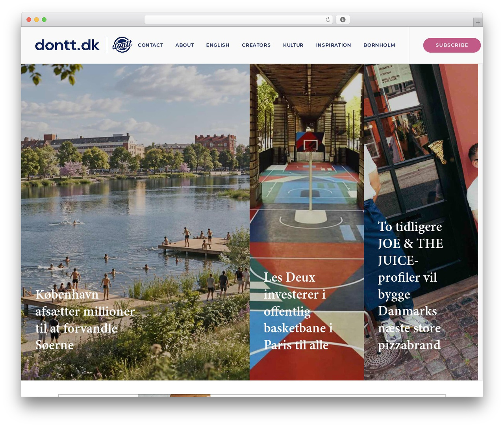This screenshot has width=504, height=427.
Task: Open the Kultur menu item
Action: (x=293, y=45)
